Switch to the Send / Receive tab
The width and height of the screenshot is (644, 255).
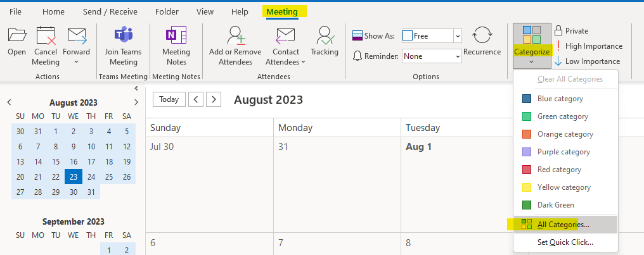pos(110,12)
